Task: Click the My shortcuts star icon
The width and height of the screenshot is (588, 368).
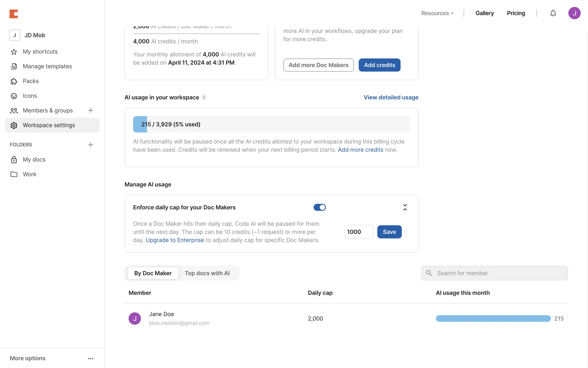Action: (x=14, y=52)
